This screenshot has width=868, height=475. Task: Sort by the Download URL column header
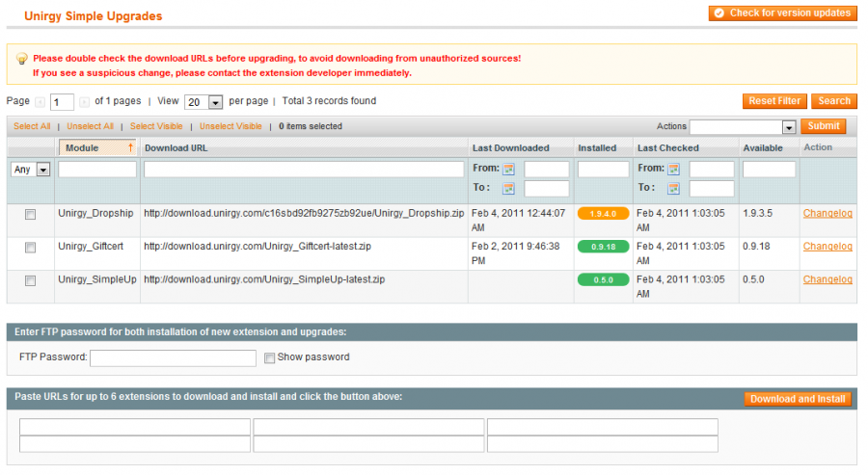176,148
